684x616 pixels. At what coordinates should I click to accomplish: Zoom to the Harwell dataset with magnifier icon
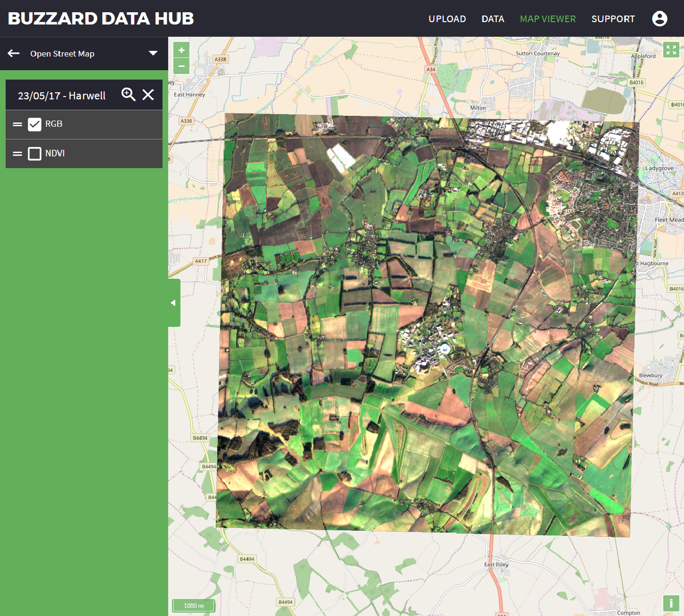click(128, 95)
